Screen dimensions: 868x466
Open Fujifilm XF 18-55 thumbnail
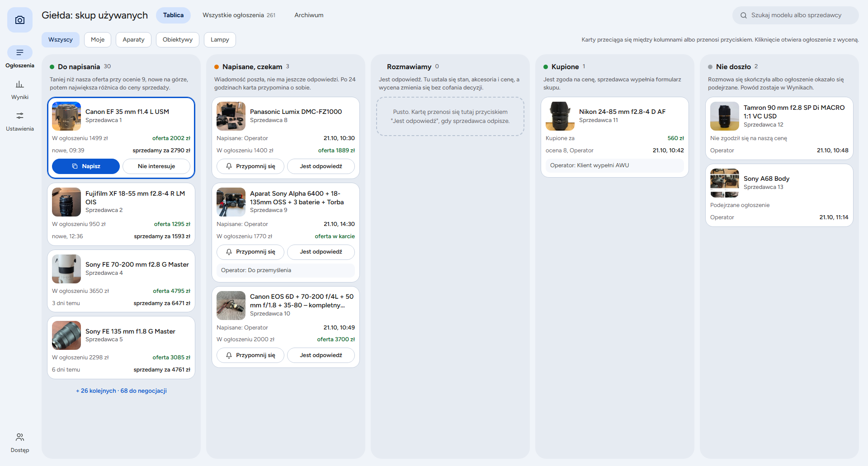click(66, 202)
